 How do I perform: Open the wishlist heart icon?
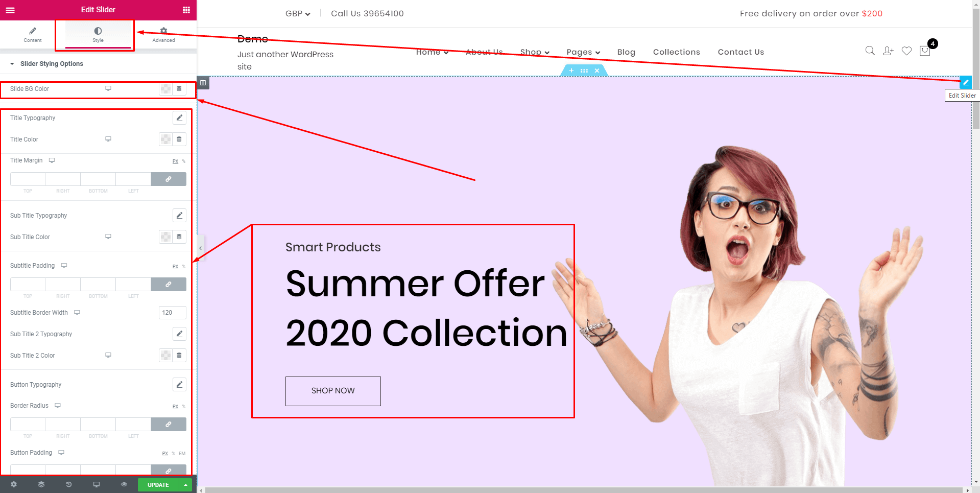[x=906, y=51]
